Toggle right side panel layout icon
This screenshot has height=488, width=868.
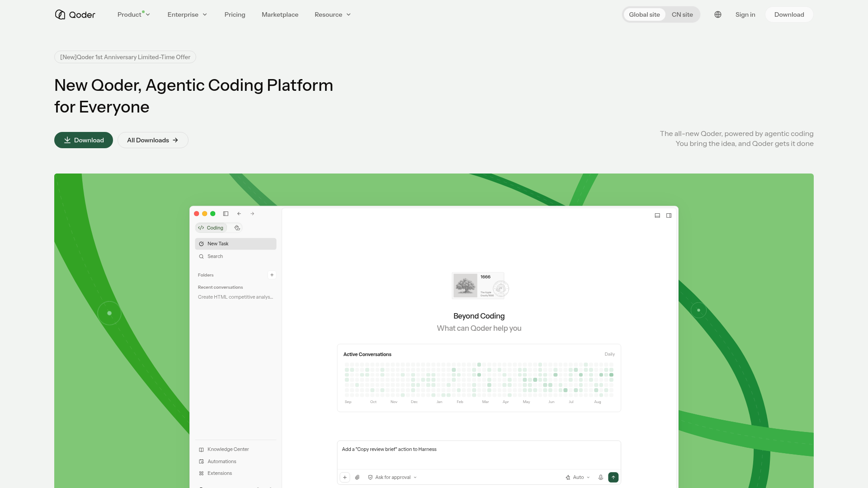669,216
